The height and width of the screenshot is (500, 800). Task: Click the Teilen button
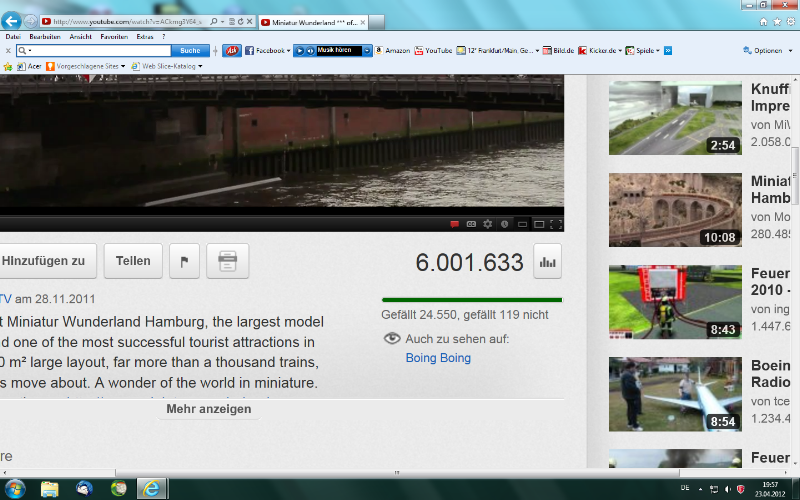133,261
